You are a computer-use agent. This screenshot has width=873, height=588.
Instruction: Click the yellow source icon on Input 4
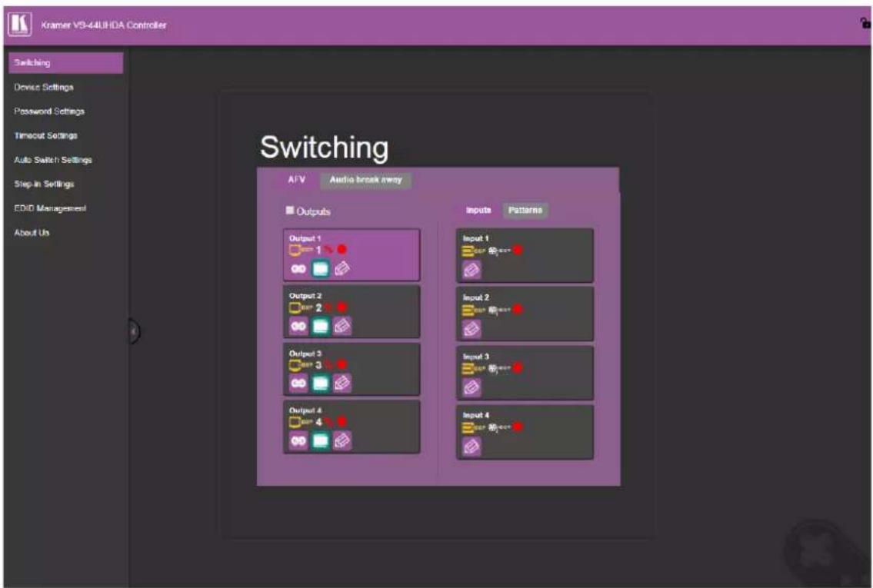click(468, 427)
